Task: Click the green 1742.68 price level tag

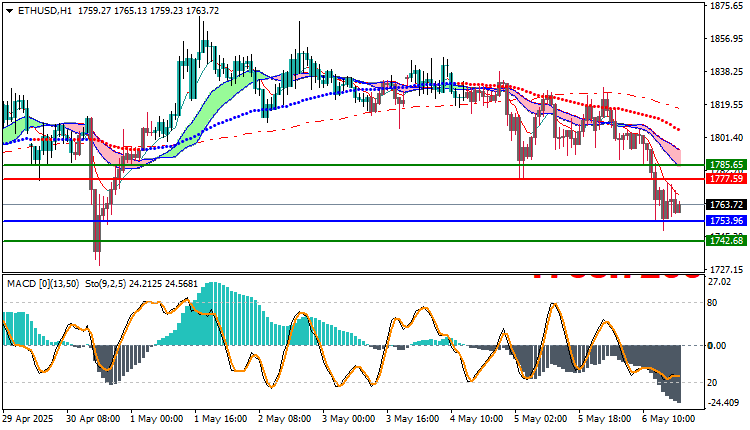Action: coord(726,241)
